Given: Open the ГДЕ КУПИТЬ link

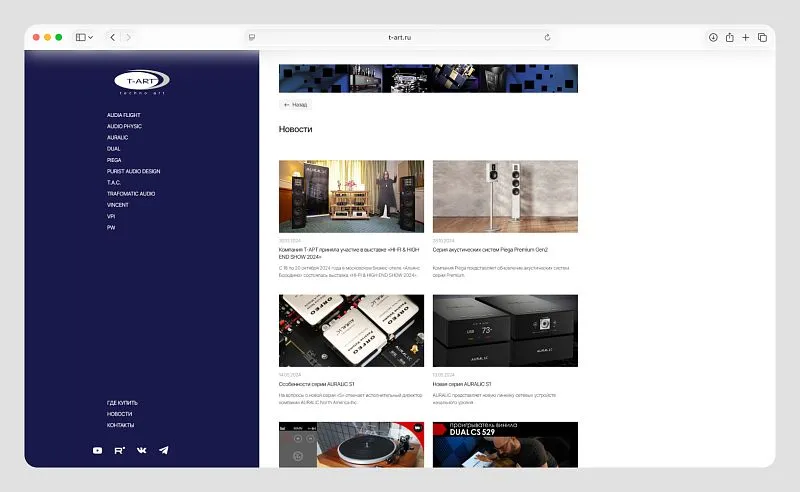Looking at the screenshot, I should coord(122,403).
